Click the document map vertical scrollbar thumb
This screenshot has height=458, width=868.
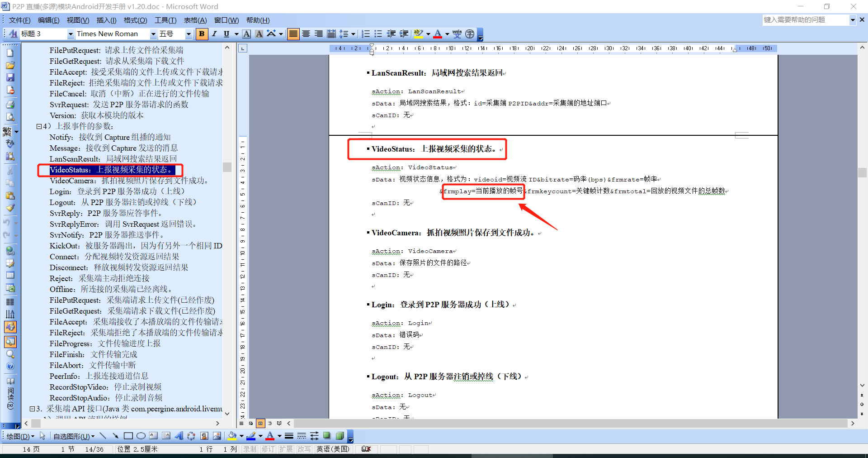[227, 167]
